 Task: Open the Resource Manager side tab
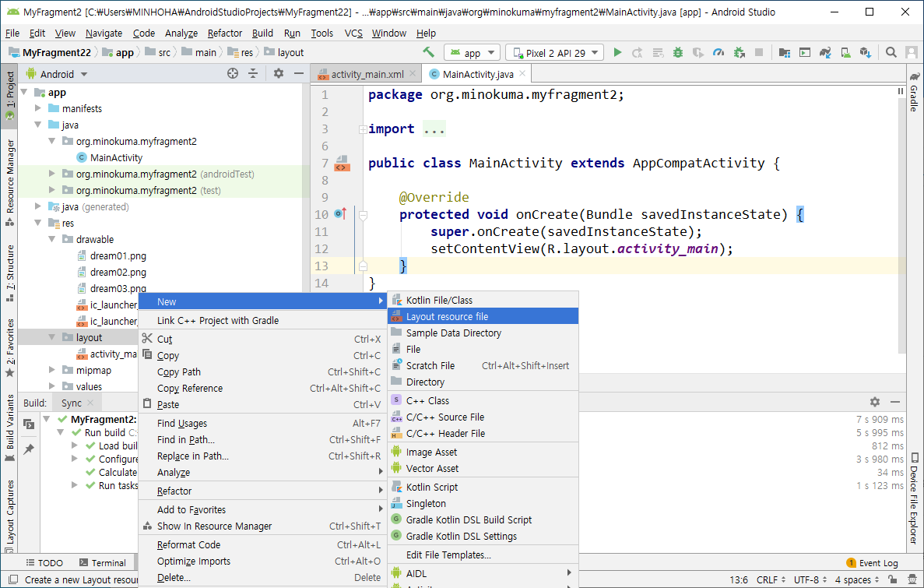(9, 182)
